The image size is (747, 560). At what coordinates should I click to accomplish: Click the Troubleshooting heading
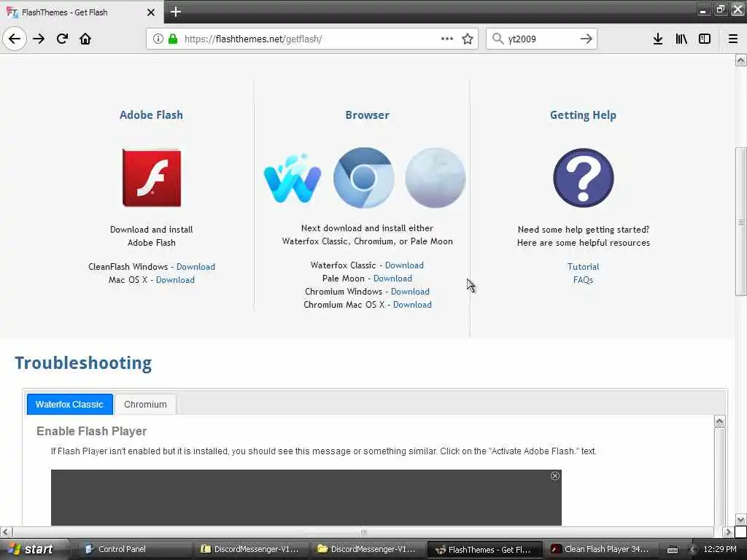tap(83, 363)
